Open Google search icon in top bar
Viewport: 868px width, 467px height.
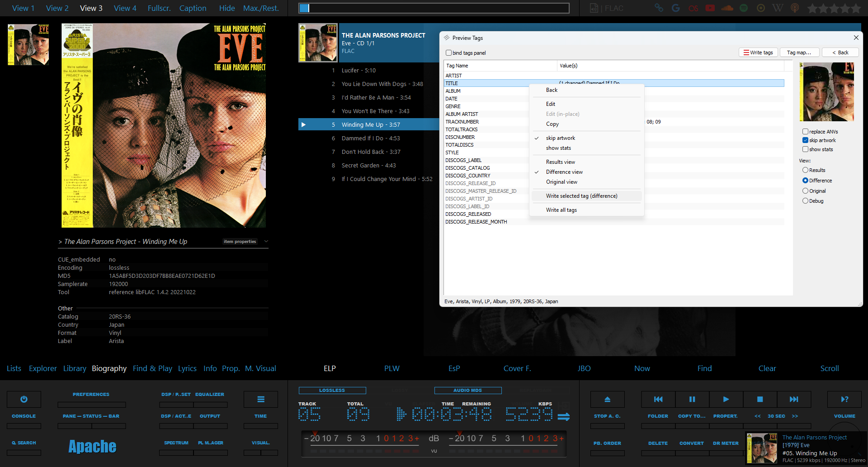tap(676, 8)
